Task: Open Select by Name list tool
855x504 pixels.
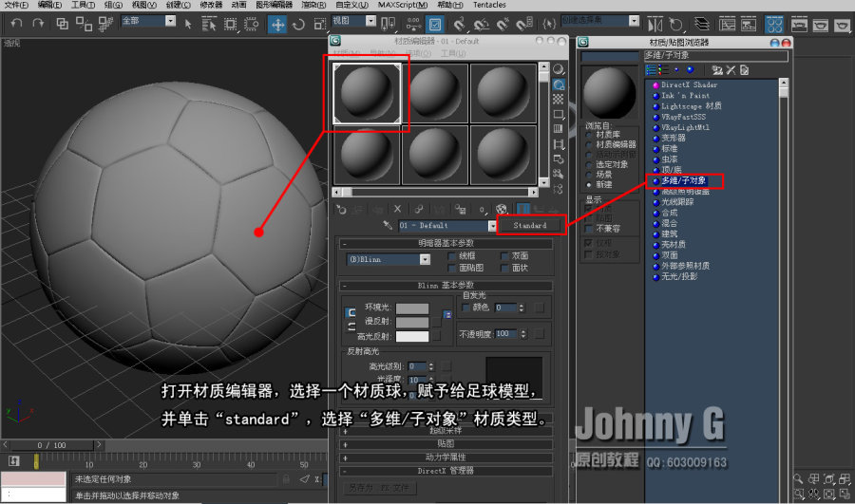Action: click(x=209, y=24)
